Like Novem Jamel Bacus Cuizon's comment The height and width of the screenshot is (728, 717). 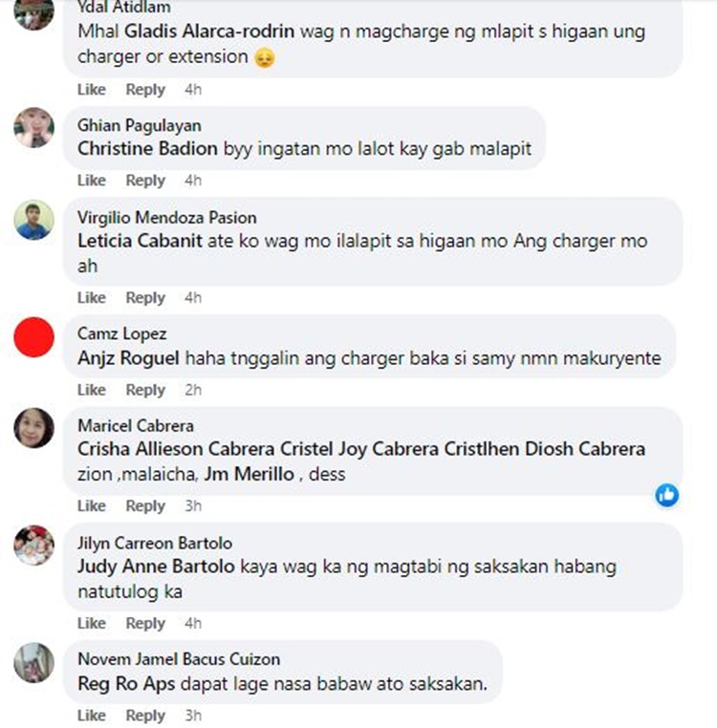point(92,716)
